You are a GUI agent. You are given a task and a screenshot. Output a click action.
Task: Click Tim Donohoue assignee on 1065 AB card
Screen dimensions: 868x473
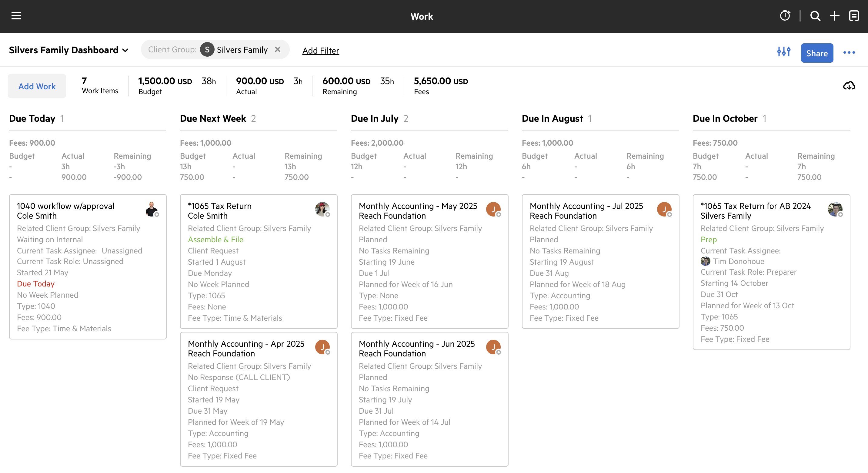pos(738,261)
